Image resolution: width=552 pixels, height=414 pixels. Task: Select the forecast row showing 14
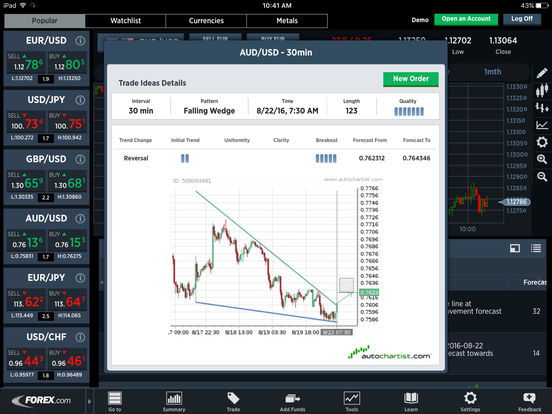coord(497,353)
